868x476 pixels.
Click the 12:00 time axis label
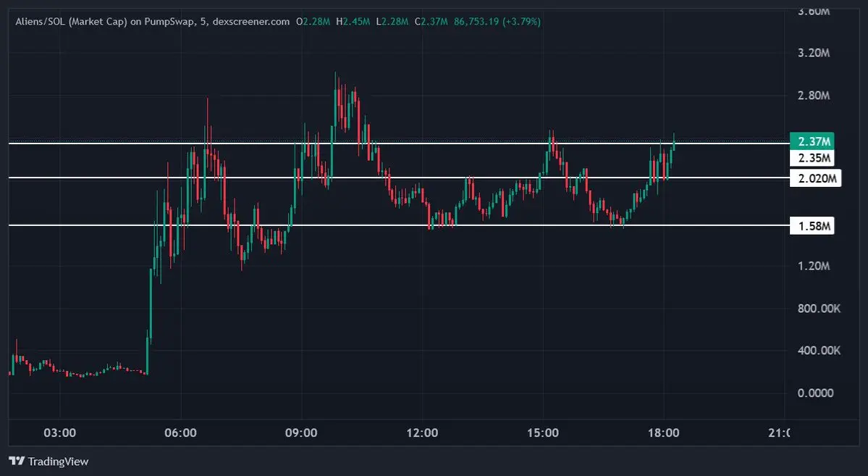click(422, 433)
